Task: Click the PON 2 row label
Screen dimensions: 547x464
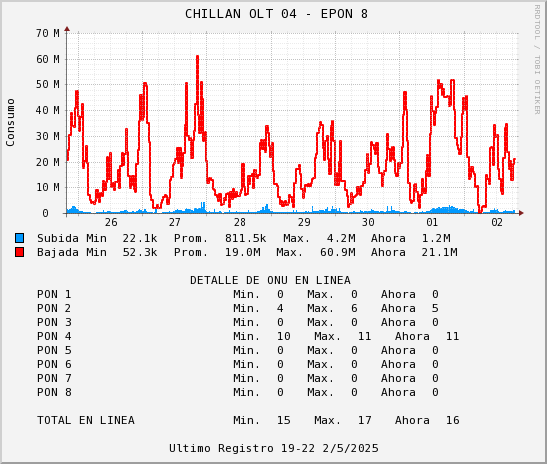Action: 54,308
